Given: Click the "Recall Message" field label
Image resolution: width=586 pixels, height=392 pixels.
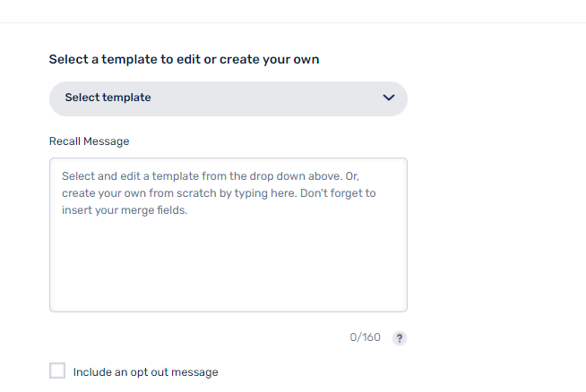Looking at the screenshot, I should (x=89, y=141).
